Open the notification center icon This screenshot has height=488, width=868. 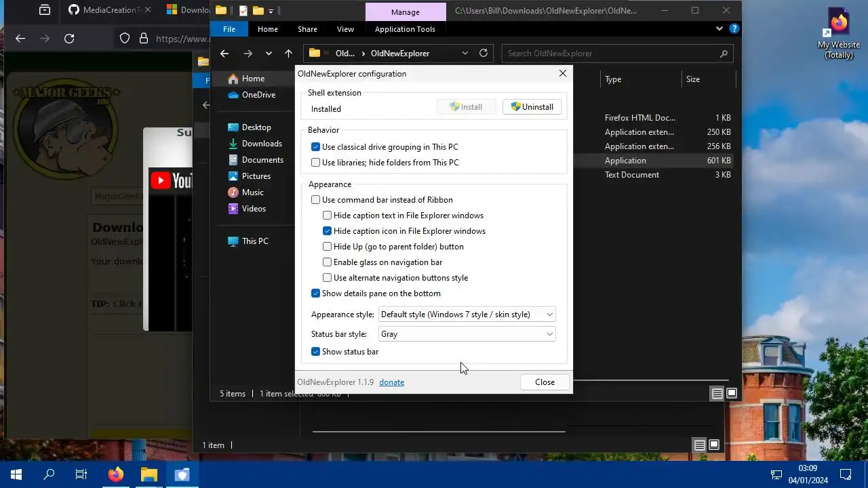(846, 474)
